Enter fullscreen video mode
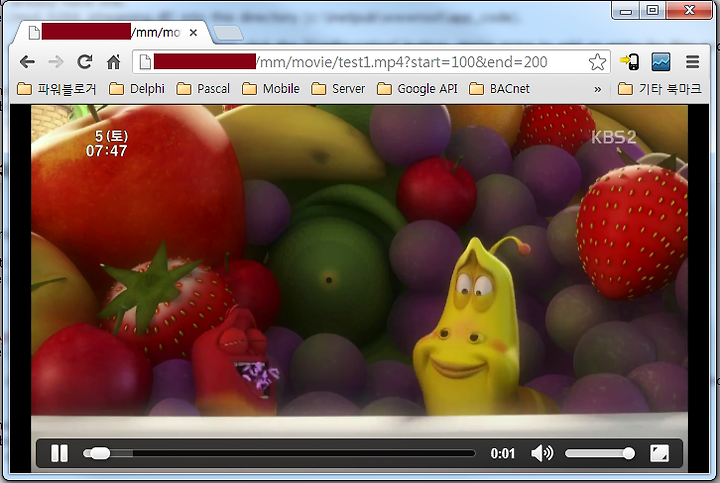This screenshot has height=483, width=720. (x=659, y=453)
